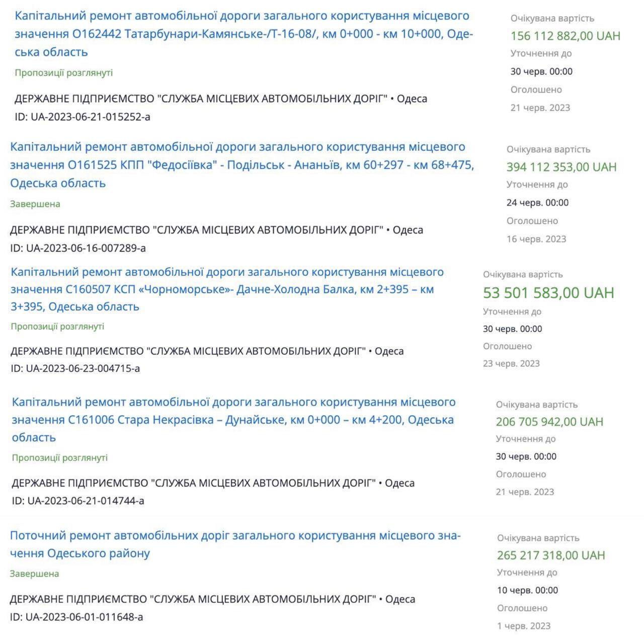Screen dimensions: 644x644
Task: Click tender ID UA-2023-06-21-014744-a
Action: (x=78, y=501)
